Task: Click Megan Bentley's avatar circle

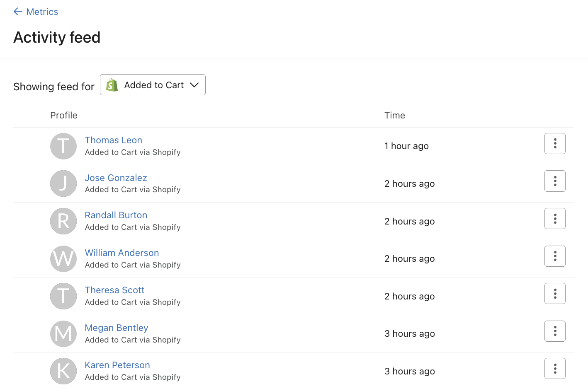Action: pyautogui.click(x=63, y=333)
